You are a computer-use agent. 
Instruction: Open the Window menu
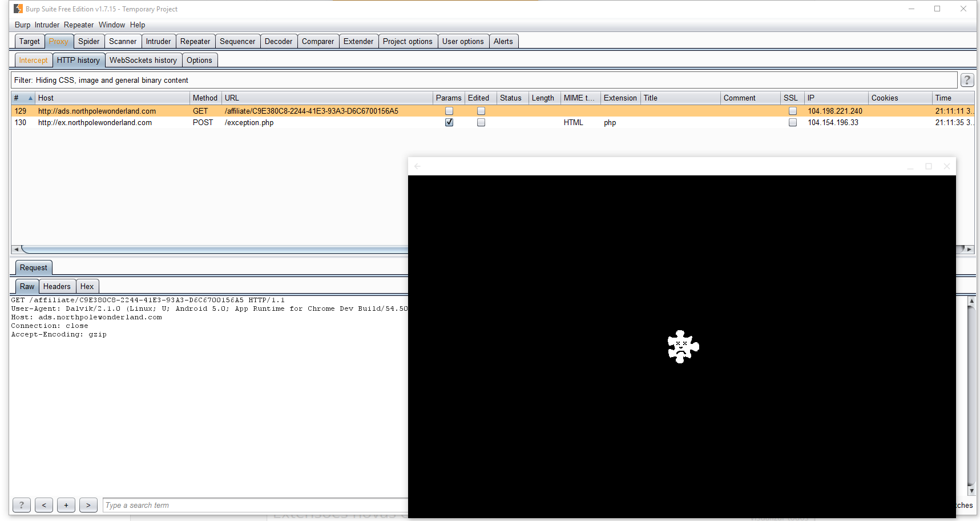pyautogui.click(x=112, y=25)
